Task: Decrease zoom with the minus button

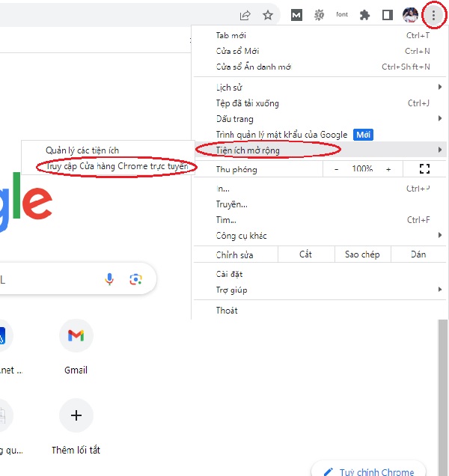Action: pos(336,169)
